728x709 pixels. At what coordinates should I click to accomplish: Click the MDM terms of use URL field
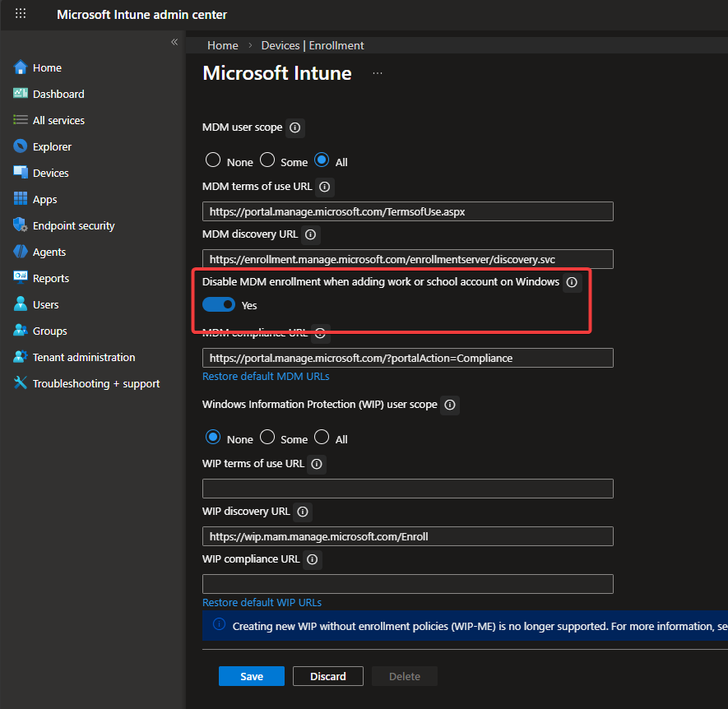pyautogui.click(x=407, y=211)
